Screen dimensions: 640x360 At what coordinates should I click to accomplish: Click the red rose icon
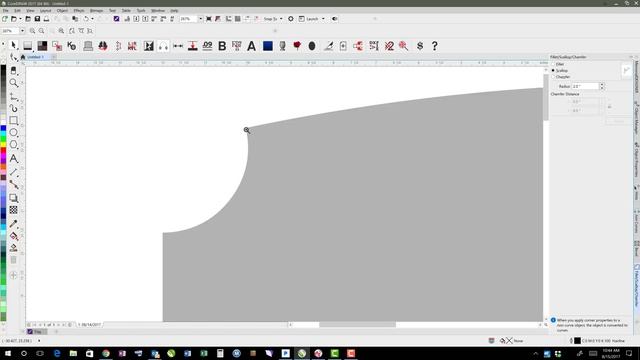[x=297, y=46]
